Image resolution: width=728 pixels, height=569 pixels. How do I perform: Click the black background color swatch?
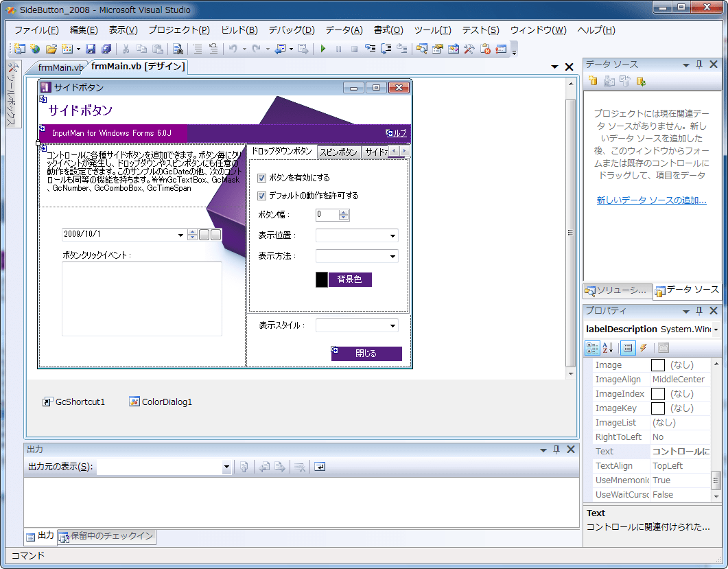point(321,279)
